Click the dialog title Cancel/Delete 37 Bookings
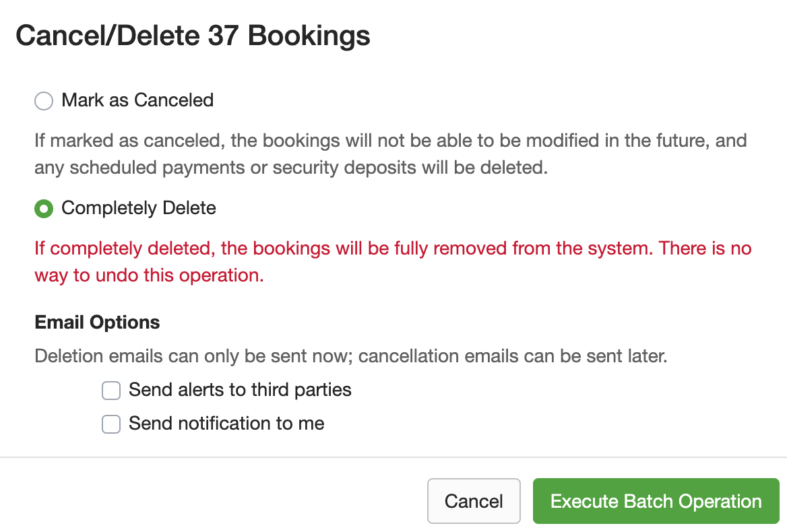The image size is (787, 532). pyautogui.click(x=193, y=36)
